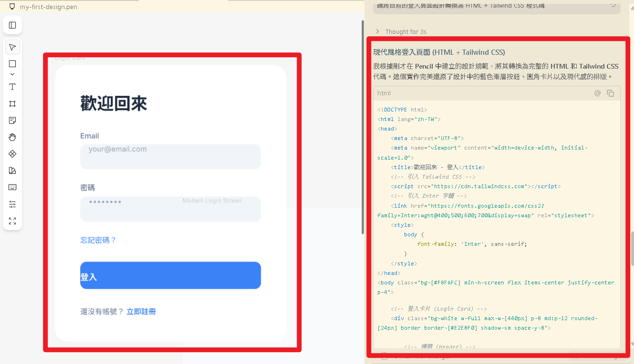
Task: Toggle the sidebar panel icon
Action: pyautogui.click(x=12, y=25)
